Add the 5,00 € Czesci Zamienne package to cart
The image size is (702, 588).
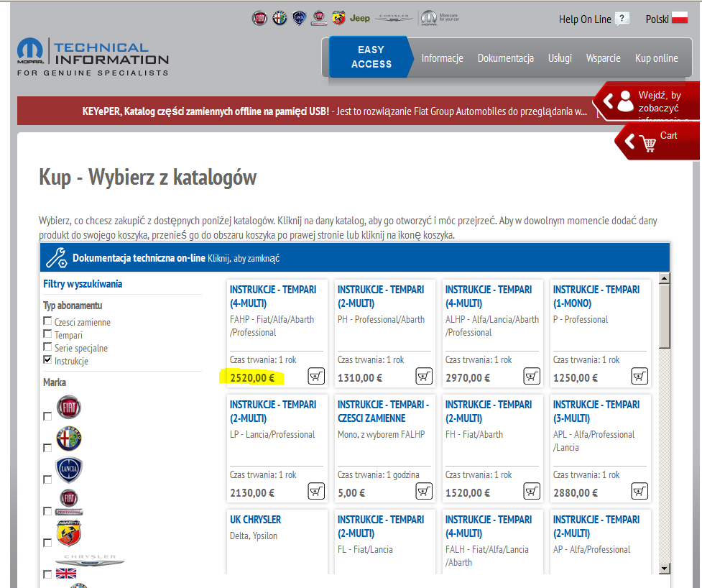424,491
